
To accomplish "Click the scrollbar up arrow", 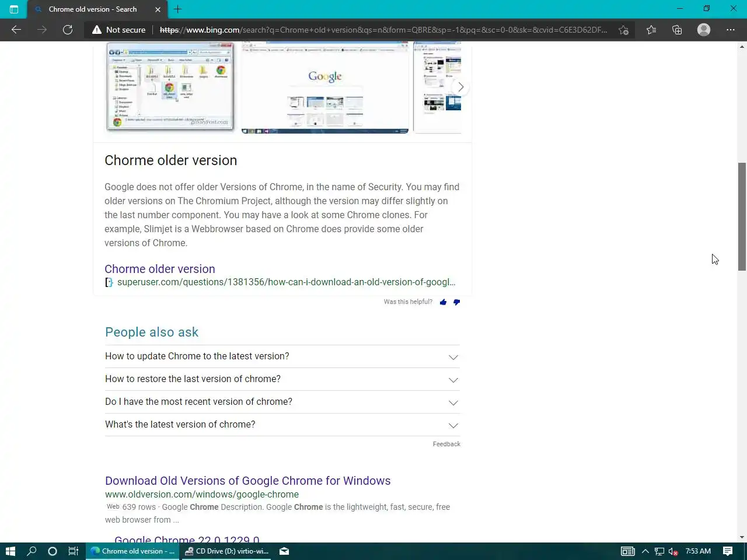I will 742,46.
